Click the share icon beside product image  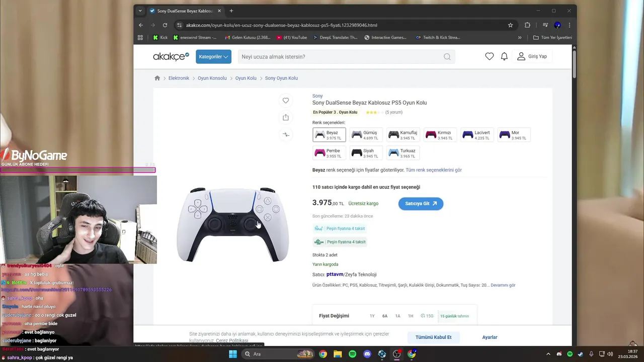(x=286, y=117)
